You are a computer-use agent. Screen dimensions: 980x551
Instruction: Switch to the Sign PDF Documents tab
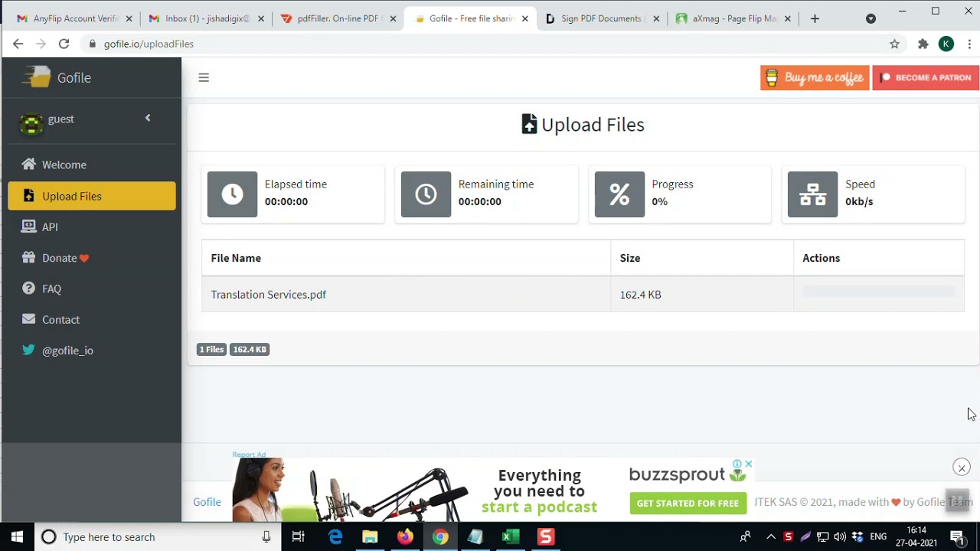600,18
